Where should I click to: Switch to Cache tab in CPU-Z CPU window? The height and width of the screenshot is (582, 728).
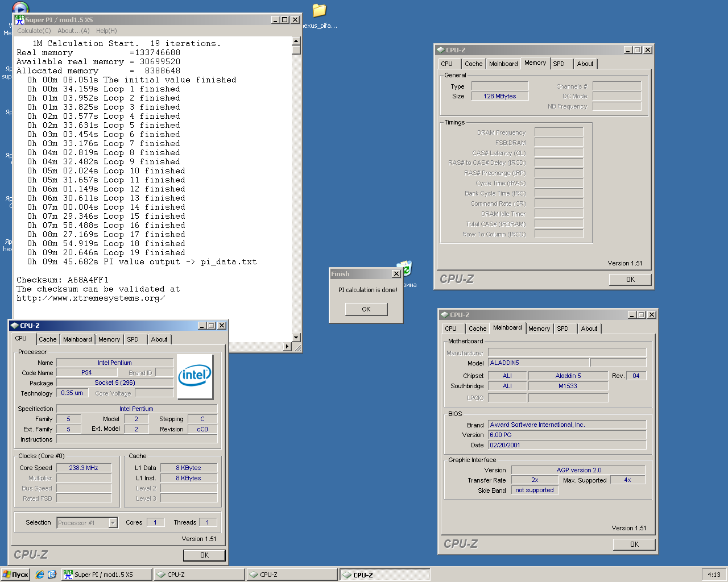(48, 339)
